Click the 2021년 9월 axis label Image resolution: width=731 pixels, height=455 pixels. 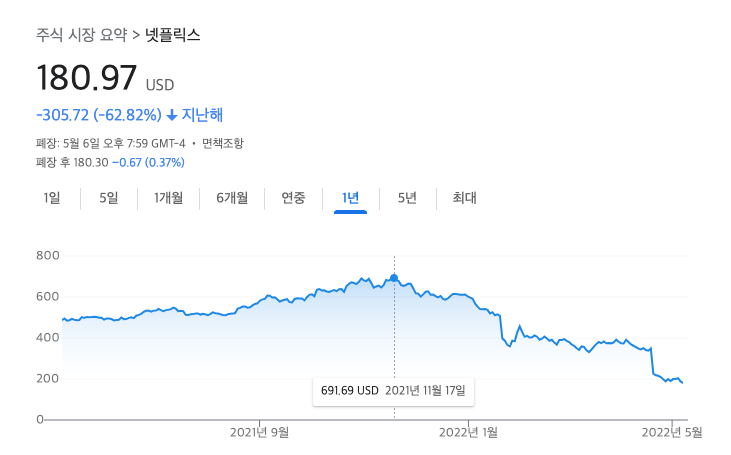259,432
